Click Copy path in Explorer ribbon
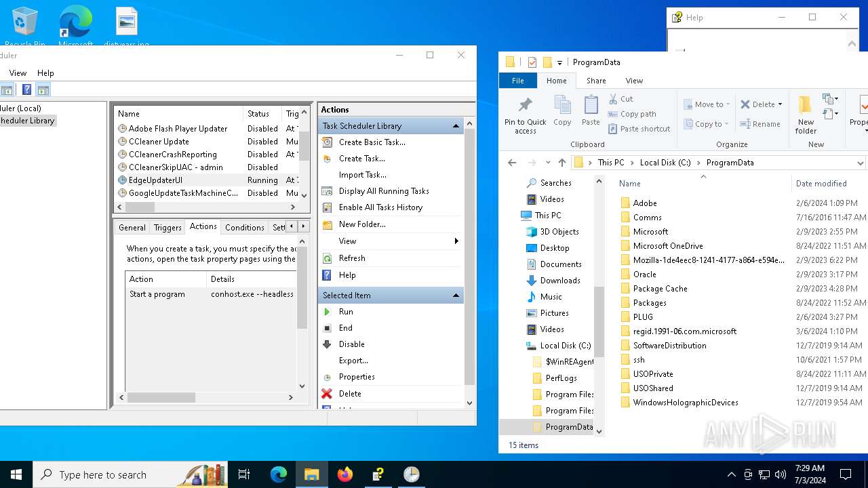 pyautogui.click(x=632, y=114)
